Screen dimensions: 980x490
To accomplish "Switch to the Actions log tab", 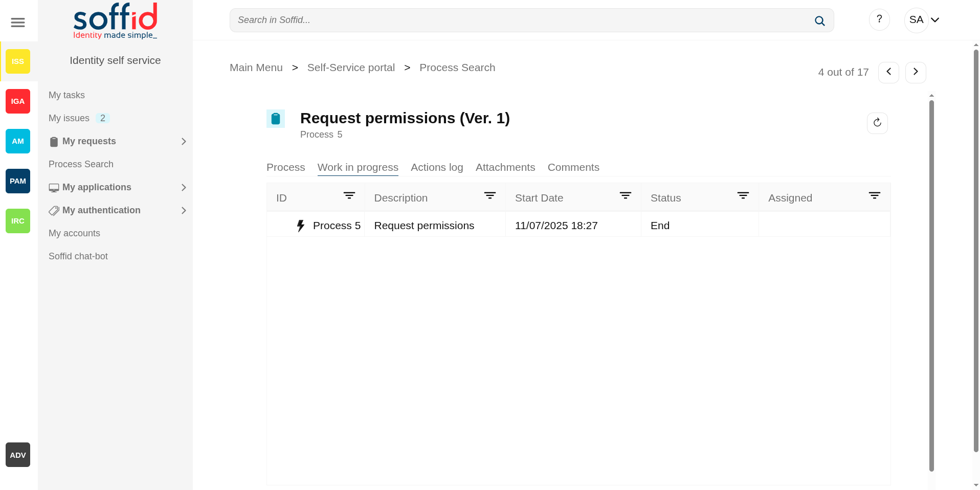I will (437, 167).
